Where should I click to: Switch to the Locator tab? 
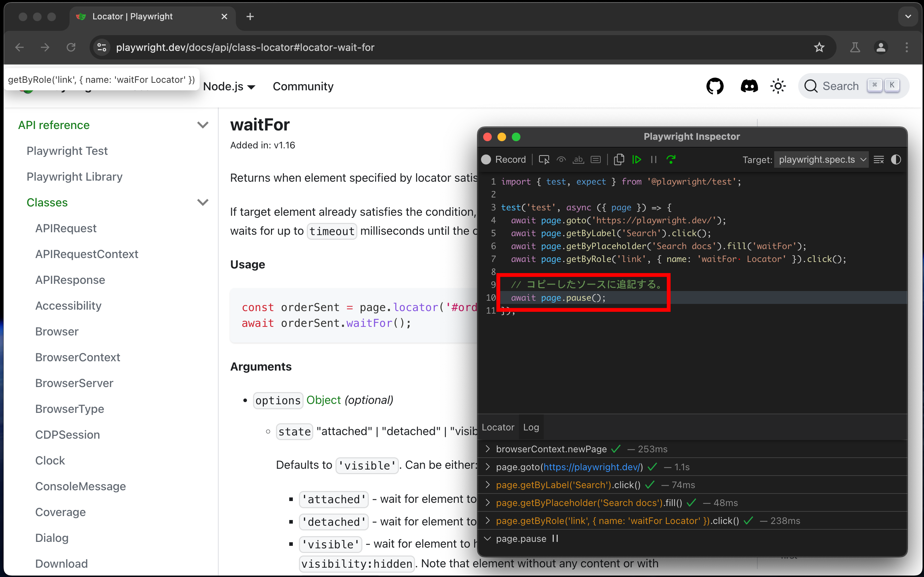[498, 427]
